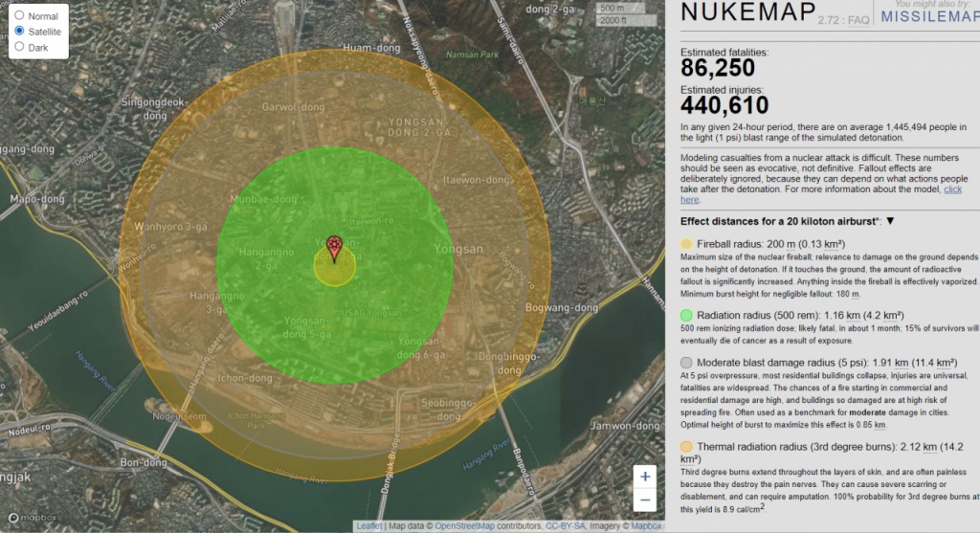Click the Fireball radius yellow swatch
The height and width of the screenshot is (533, 980).
[x=686, y=244]
